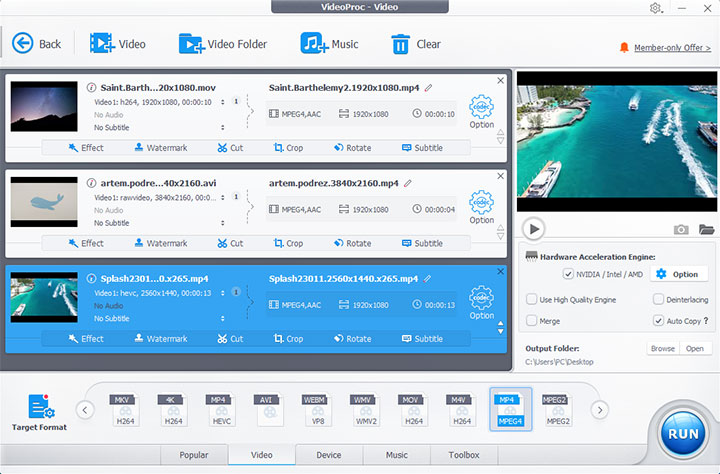Switch to the Device tab
The image size is (720, 474).
329,455
